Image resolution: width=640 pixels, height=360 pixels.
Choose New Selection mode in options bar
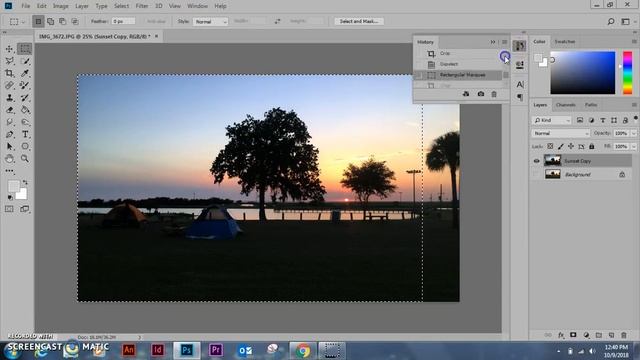pyautogui.click(x=38, y=21)
